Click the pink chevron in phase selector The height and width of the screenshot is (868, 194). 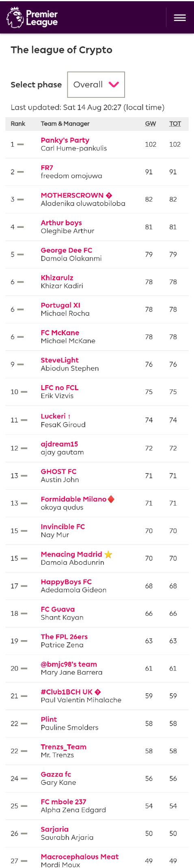(x=114, y=84)
